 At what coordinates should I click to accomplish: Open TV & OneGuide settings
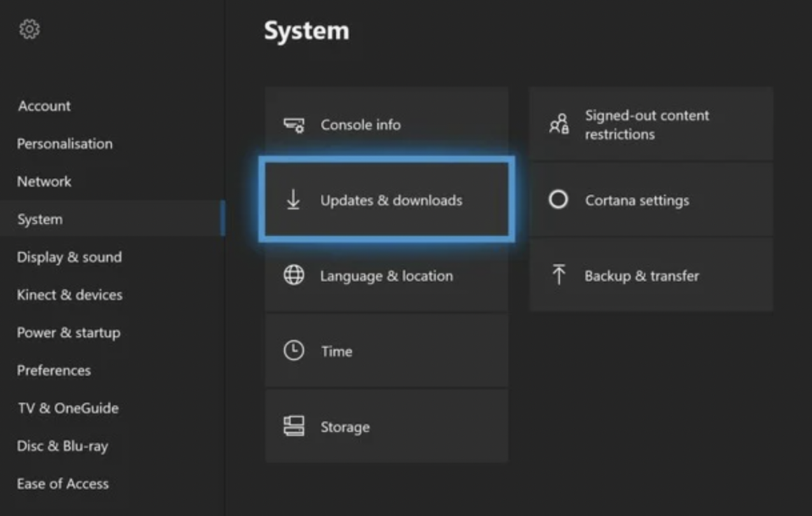67,408
